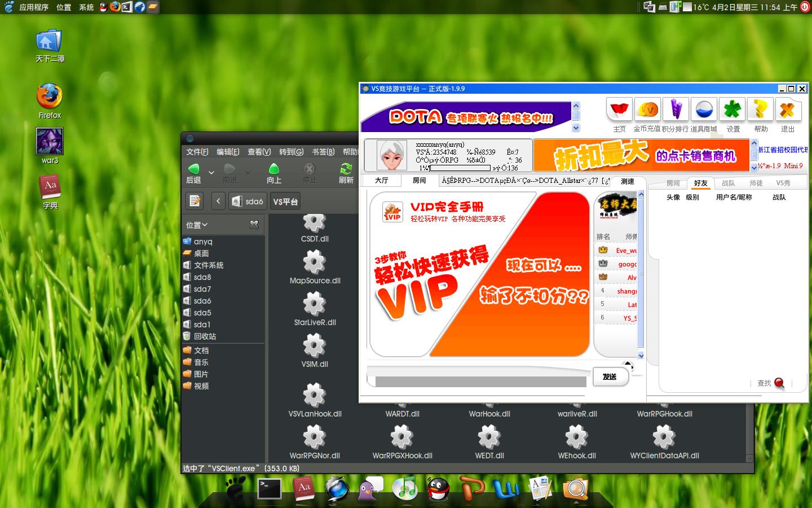Open the 位置 places menu in top panel
The height and width of the screenshot is (508, 812).
click(64, 7)
